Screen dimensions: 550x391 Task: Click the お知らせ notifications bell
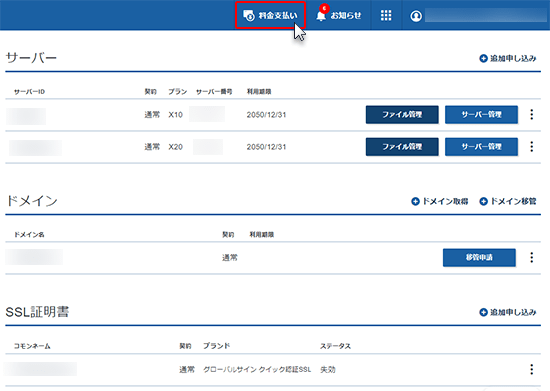tap(338, 15)
